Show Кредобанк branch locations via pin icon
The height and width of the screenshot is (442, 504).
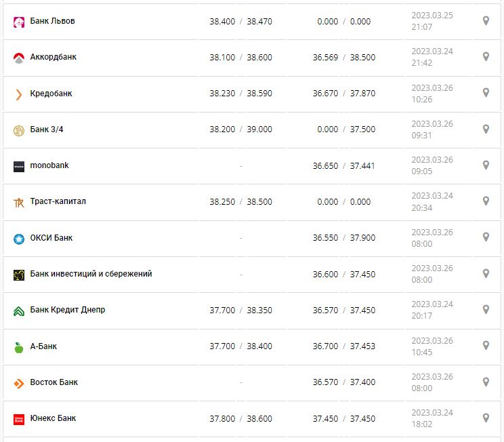coord(486,93)
